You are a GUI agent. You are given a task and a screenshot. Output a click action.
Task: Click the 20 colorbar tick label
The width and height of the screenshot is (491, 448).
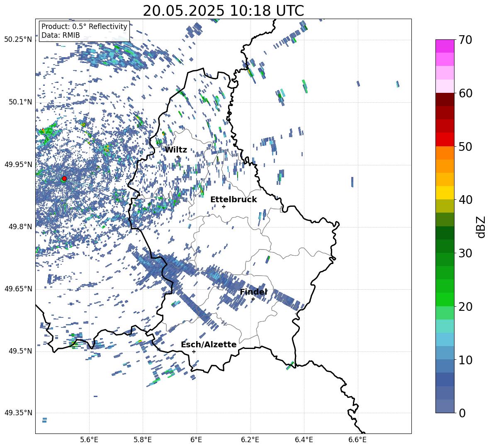(x=466, y=307)
